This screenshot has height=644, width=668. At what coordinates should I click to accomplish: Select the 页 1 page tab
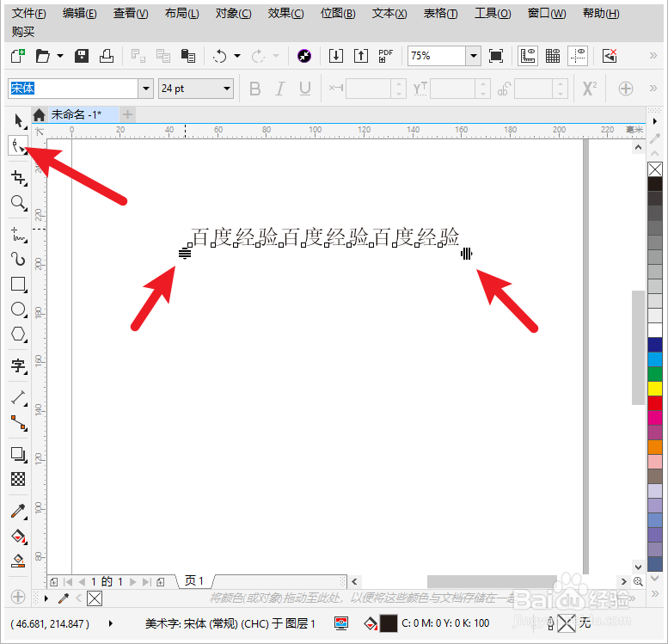pos(194,581)
